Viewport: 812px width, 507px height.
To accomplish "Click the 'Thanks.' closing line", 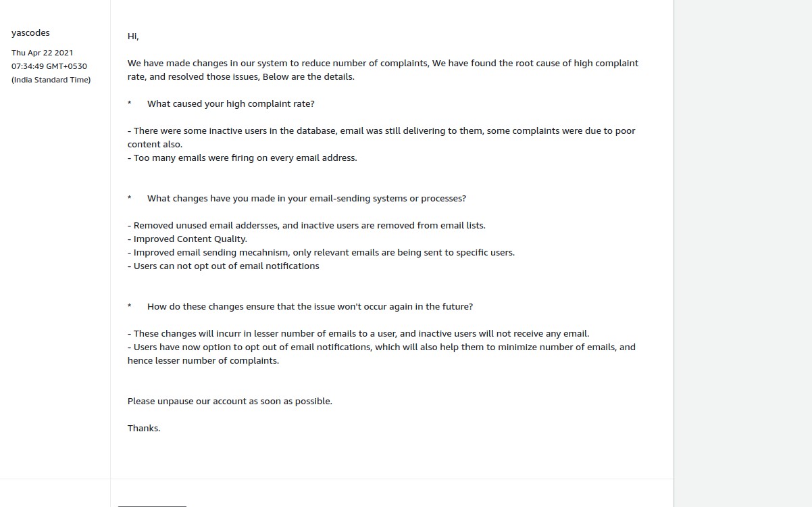I will (x=144, y=429).
